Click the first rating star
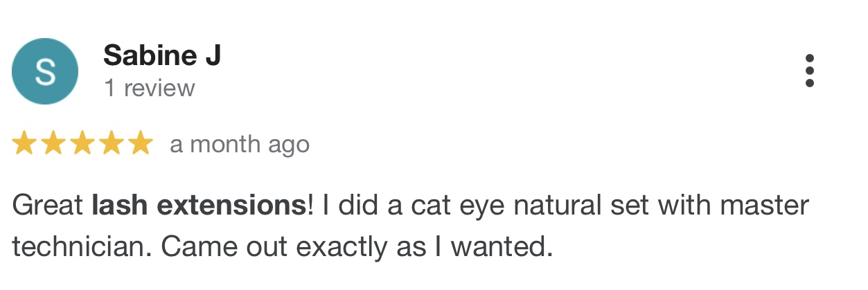The width and height of the screenshot is (868, 290). coord(24,144)
